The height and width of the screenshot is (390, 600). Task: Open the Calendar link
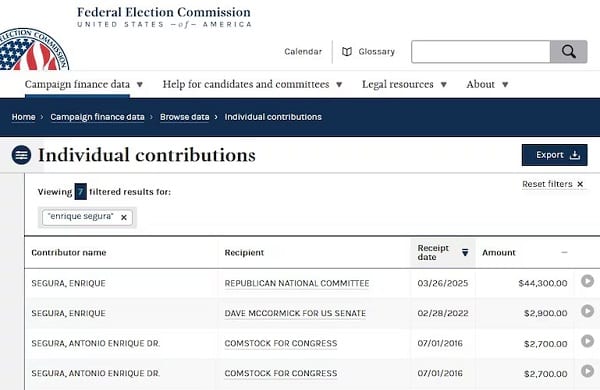303,51
